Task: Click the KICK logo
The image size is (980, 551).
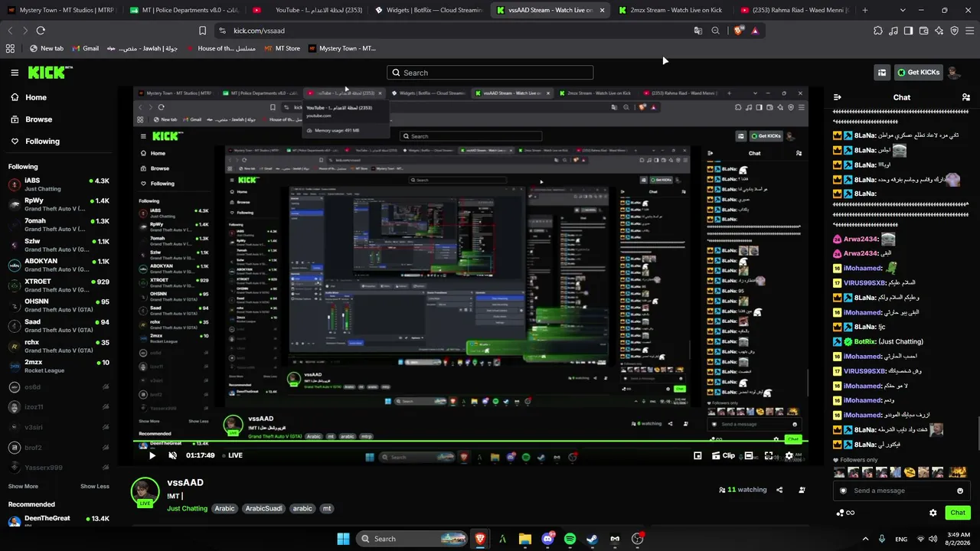Action: coord(51,73)
